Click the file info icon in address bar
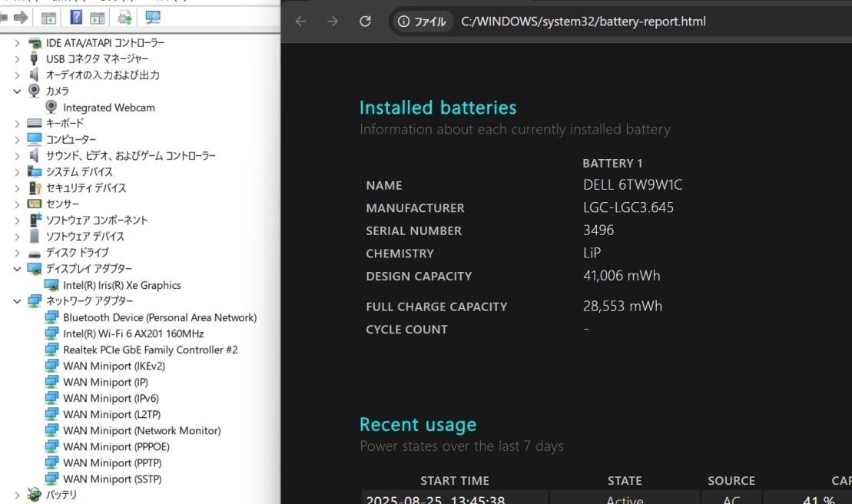This screenshot has height=504, width=852. (404, 22)
